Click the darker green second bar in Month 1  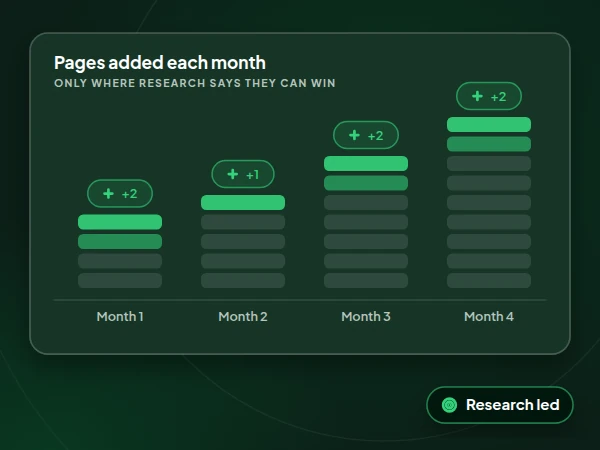pos(120,241)
